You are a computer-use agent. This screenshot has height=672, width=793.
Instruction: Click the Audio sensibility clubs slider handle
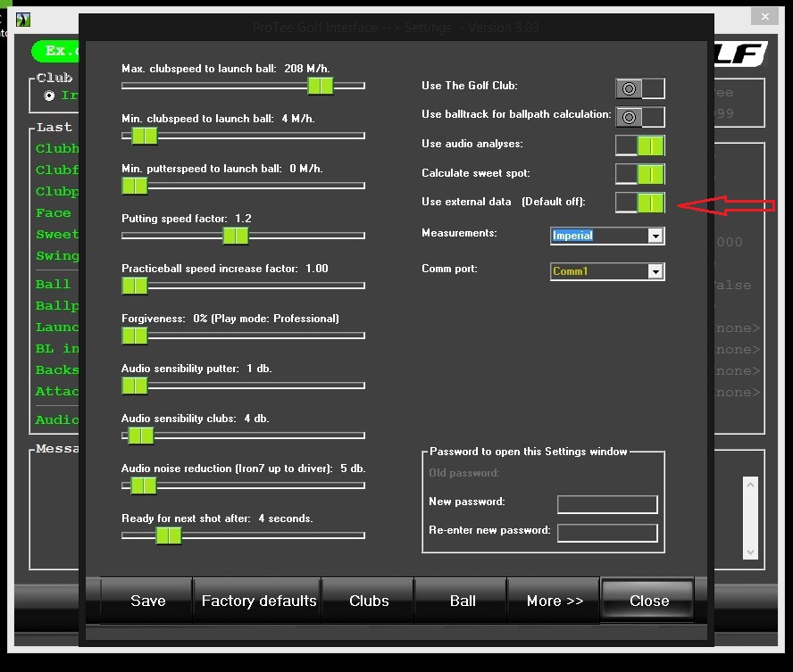(x=140, y=436)
